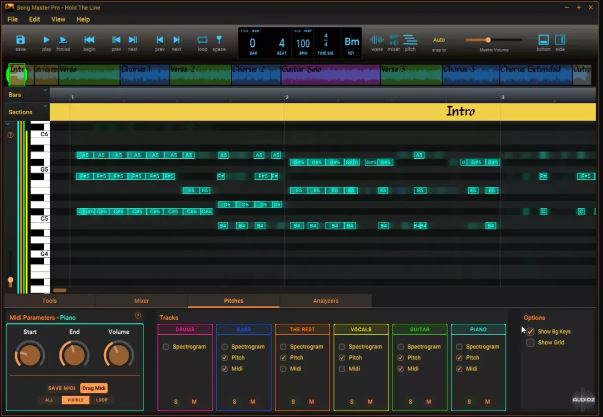Uncheck Midi for the Piano track
Image resolution: width=603 pixels, height=417 pixels.
(459, 369)
